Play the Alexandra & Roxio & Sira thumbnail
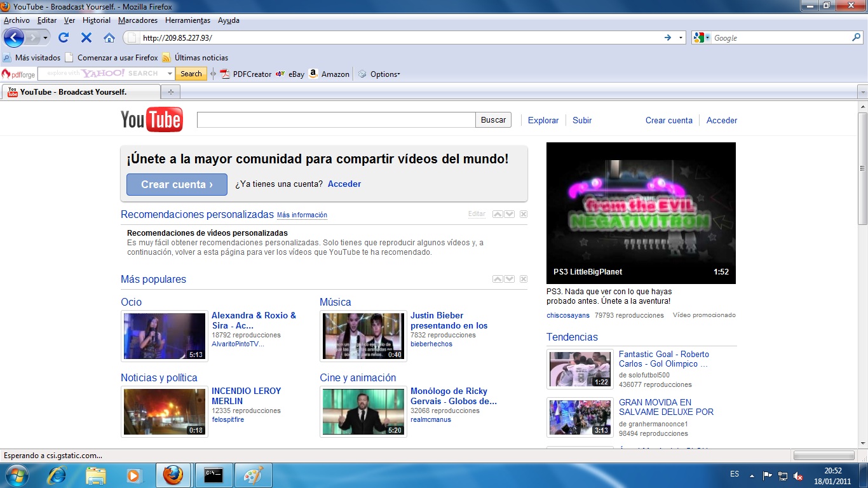The height and width of the screenshot is (488, 868). pos(165,335)
